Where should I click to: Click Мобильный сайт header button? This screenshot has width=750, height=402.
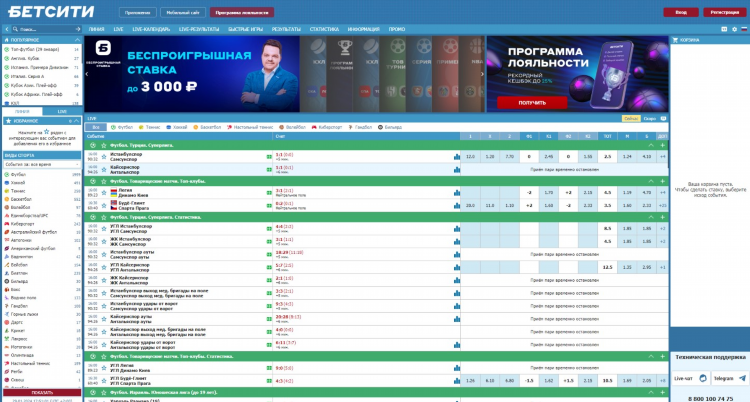pyautogui.click(x=183, y=12)
